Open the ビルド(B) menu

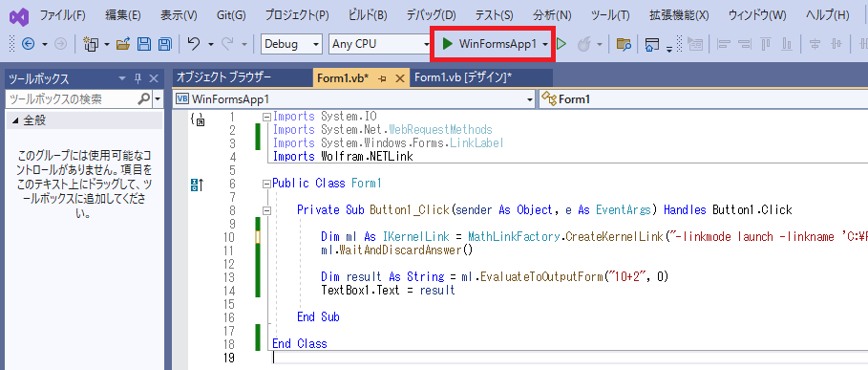[369, 15]
